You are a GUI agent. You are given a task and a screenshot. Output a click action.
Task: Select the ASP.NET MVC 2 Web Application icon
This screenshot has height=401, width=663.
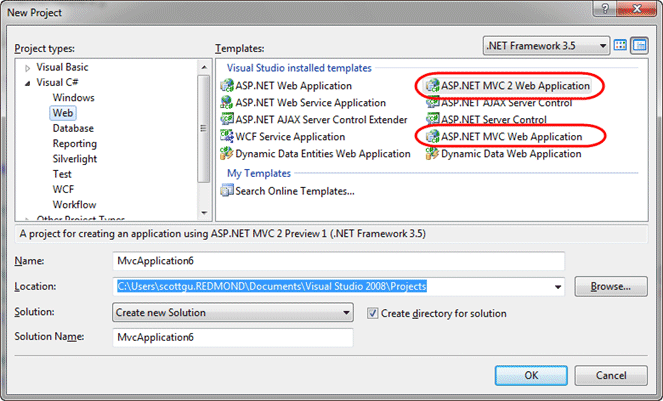click(433, 85)
